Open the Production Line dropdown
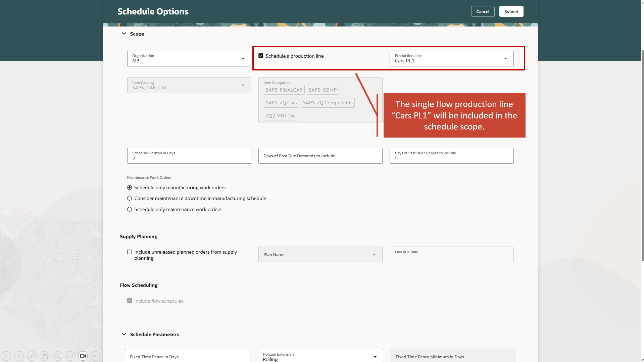This screenshot has height=362, width=644. (x=452, y=58)
